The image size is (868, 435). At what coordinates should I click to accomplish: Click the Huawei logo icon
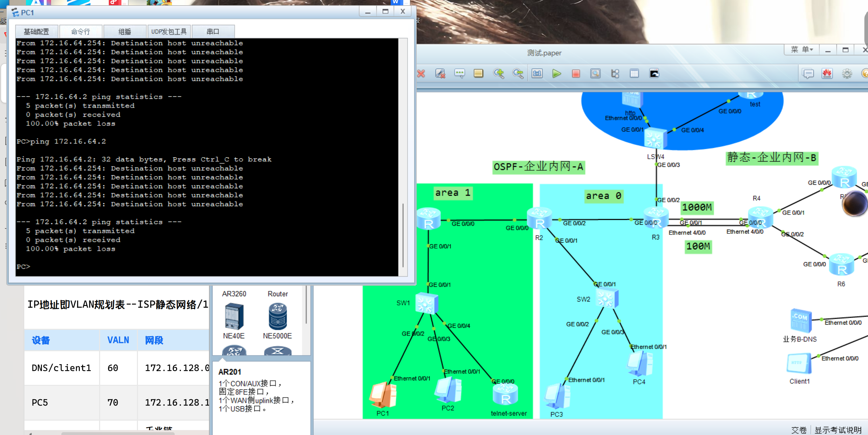tap(827, 74)
